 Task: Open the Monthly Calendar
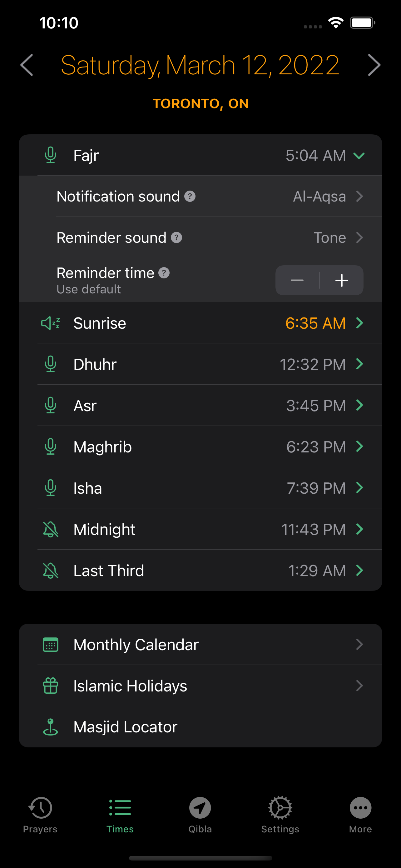coord(200,645)
